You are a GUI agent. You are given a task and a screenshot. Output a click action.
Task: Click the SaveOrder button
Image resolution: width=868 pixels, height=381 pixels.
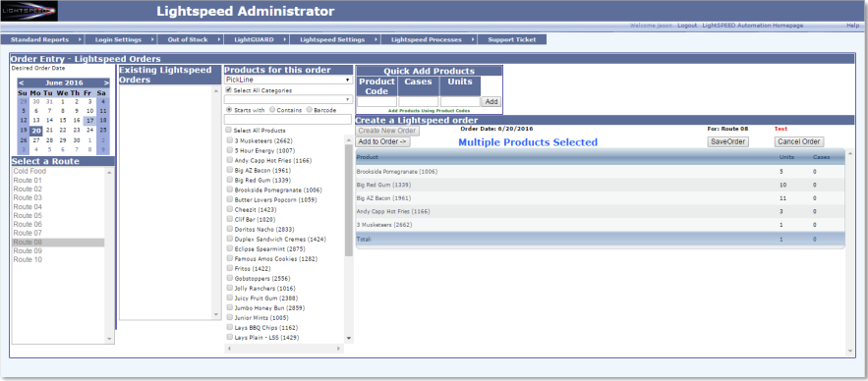(728, 142)
